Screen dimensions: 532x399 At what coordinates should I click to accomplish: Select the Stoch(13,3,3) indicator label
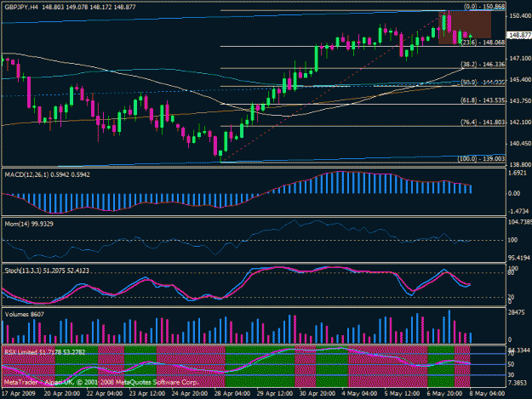(x=47, y=271)
